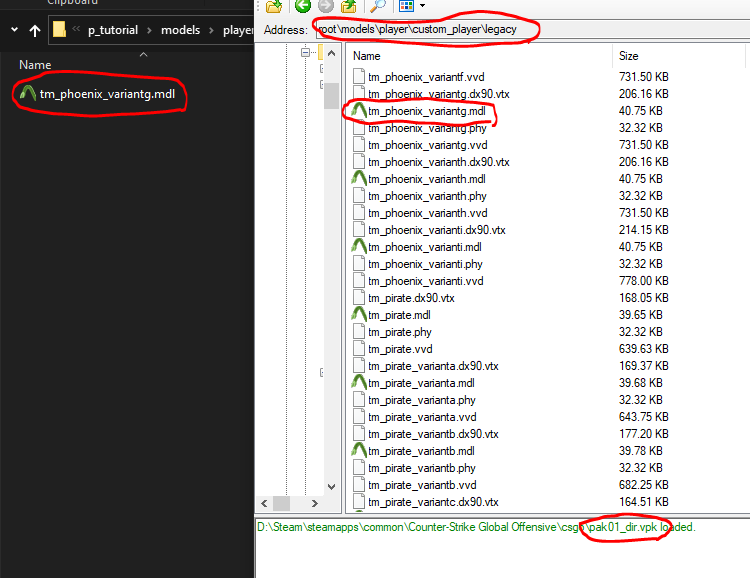Select tm_phoenix_varianth.dx90.vtx file
Image resolution: width=750 pixels, height=578 pixels.
pyautogui.click(x=439, y=162)
